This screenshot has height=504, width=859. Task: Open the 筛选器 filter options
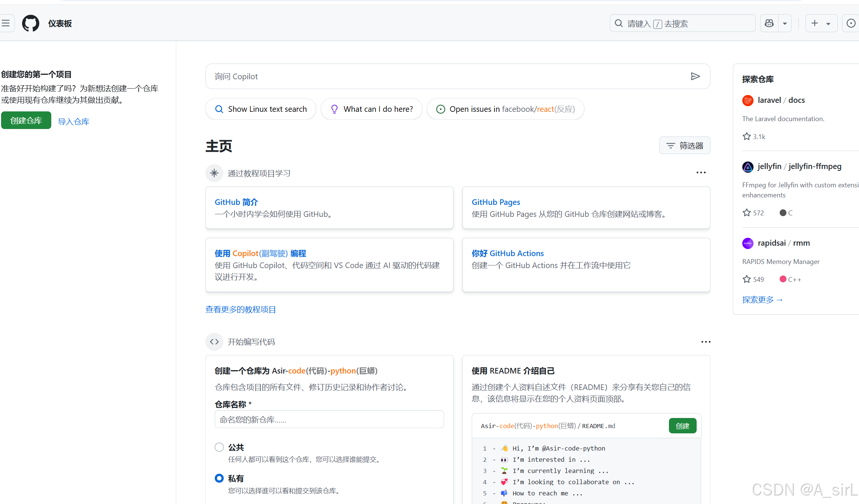[685, 145]
